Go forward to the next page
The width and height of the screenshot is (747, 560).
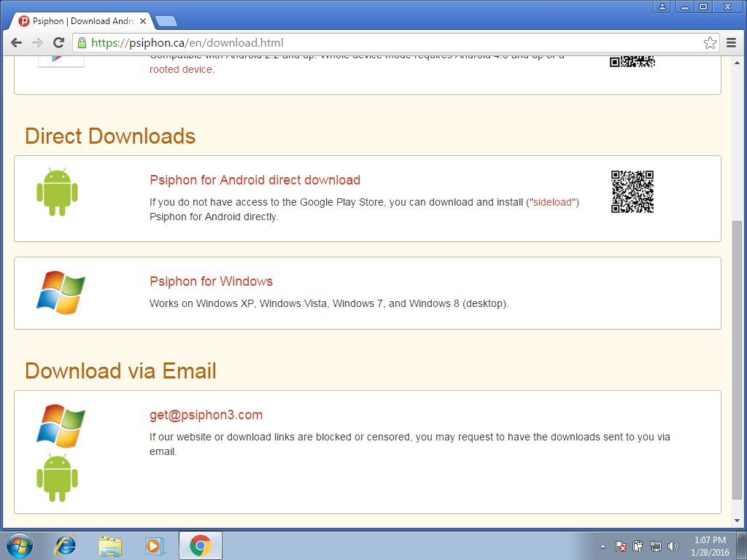[x=37, y=43]
